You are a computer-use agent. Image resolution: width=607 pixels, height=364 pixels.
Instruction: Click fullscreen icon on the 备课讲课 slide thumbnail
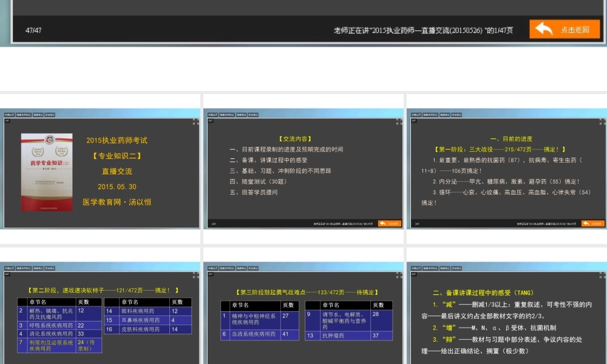point(602,275)
